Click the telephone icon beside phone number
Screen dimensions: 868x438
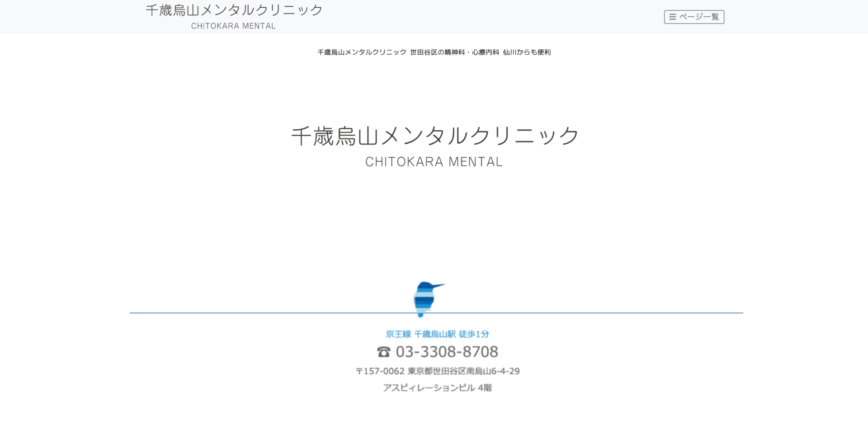click(x=383, y=352)
